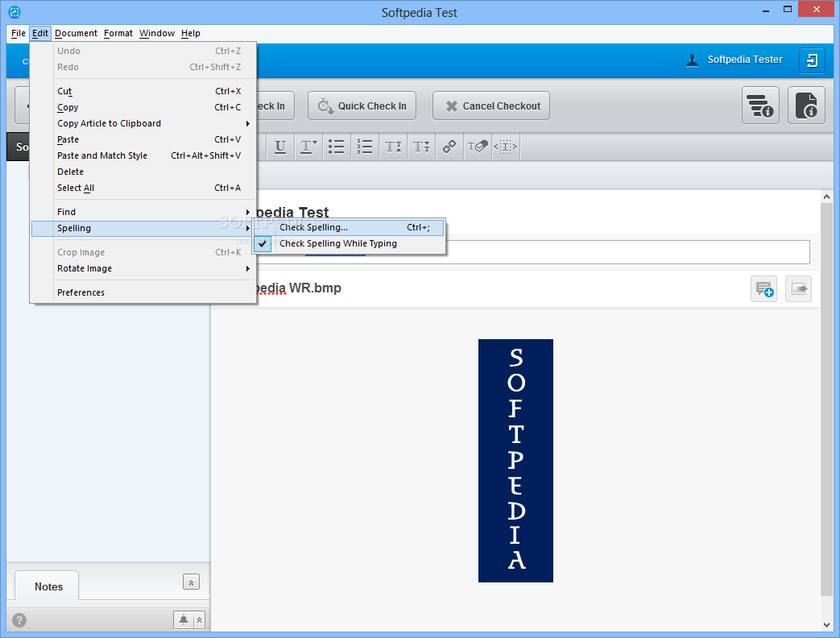Click the notification bell icon
840x638 pixels.
[183, 619]
